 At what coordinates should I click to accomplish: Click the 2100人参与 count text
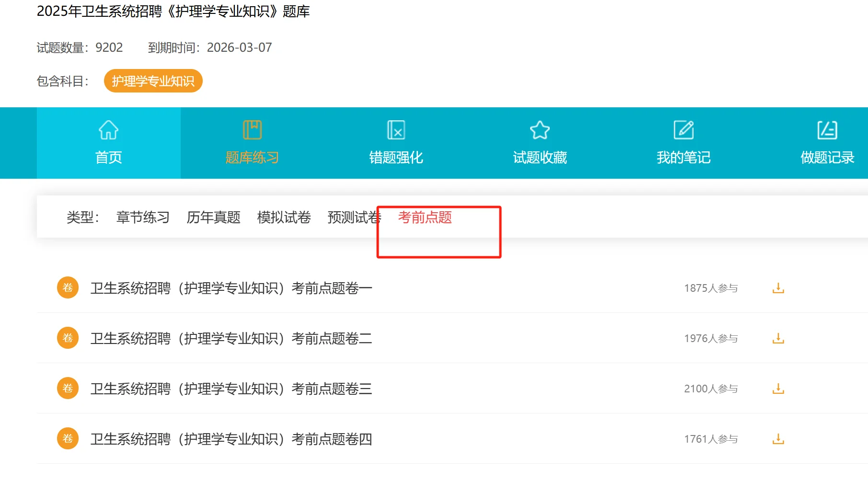point(711,389)
